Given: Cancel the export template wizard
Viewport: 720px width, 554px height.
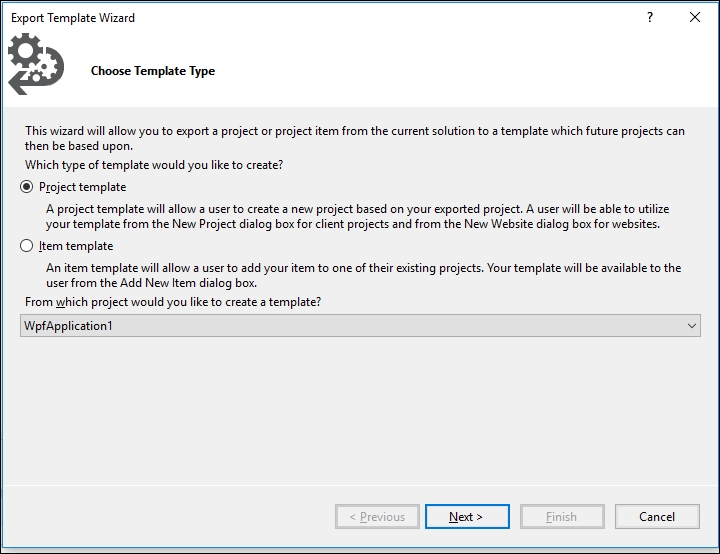Looking at the screenshot, I should pyautogui.click(x=657, y=517).
